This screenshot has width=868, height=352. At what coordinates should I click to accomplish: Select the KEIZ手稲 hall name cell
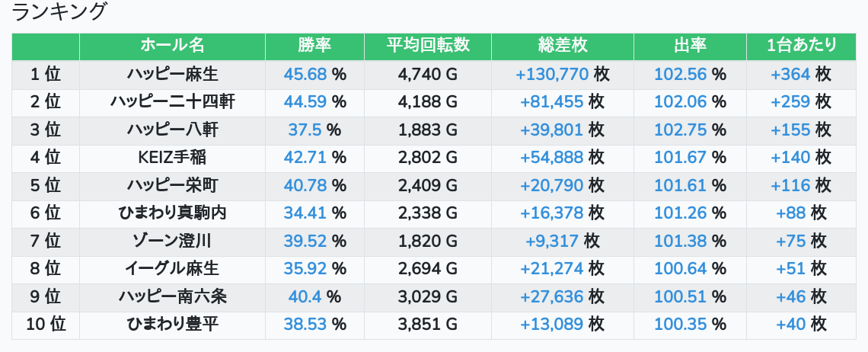(x=172, y=158)
